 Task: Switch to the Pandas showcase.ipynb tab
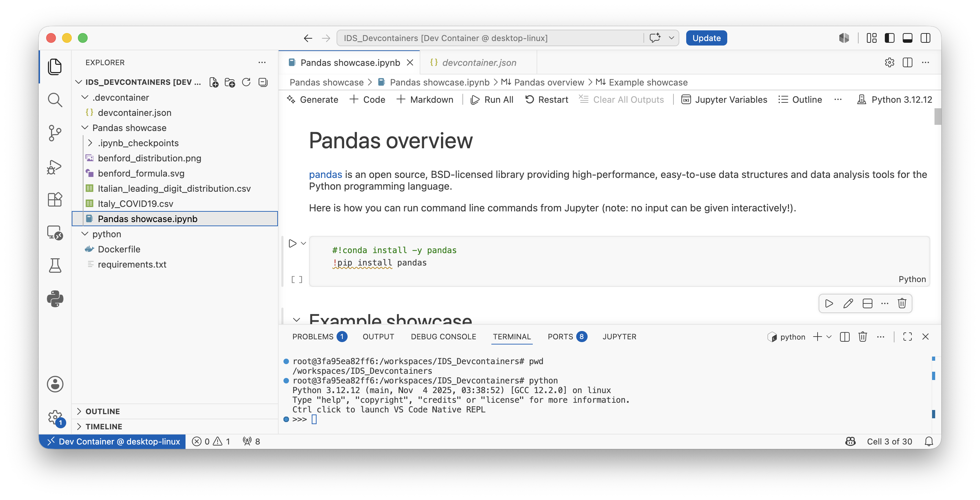[x=350, y=62]
